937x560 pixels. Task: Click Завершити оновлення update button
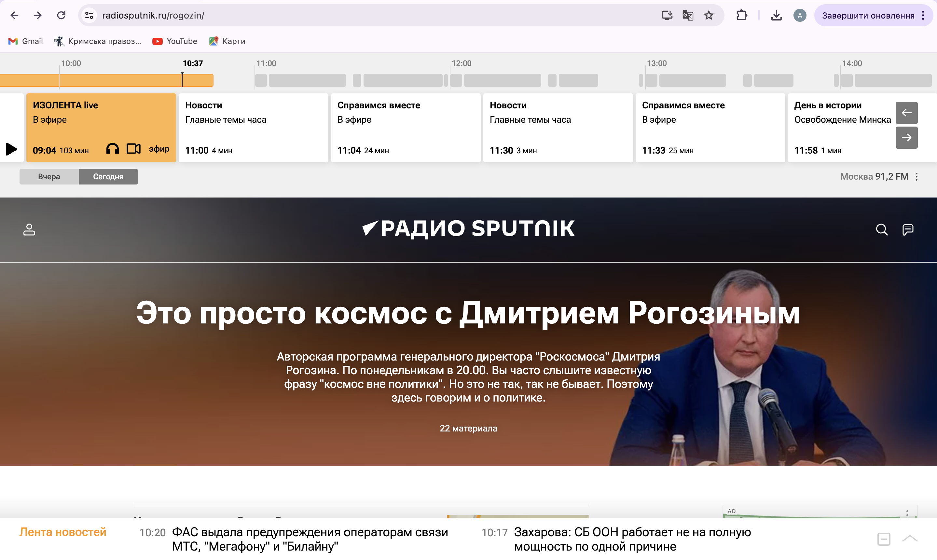tap(868, 16)
